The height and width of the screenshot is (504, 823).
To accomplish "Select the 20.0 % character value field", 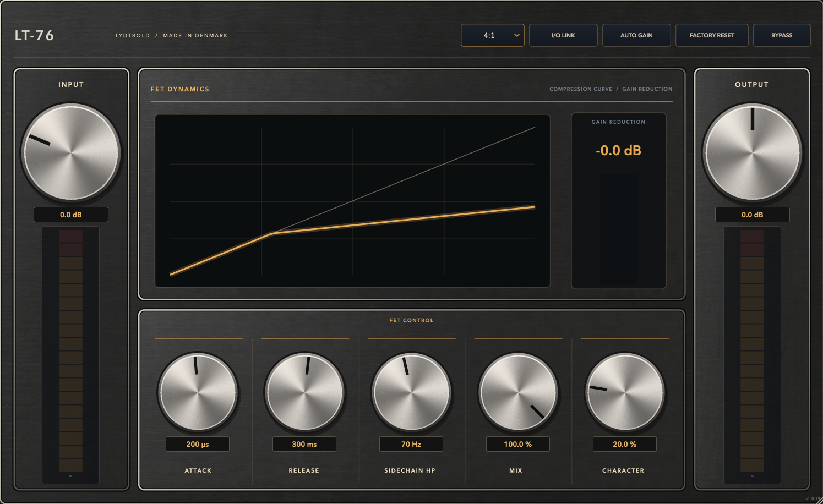I will coord(625,444).
